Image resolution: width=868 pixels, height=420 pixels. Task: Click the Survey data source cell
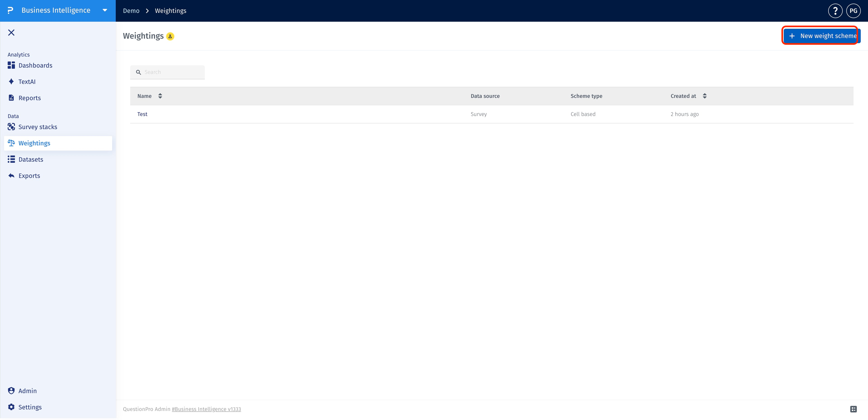click(479, 114)
